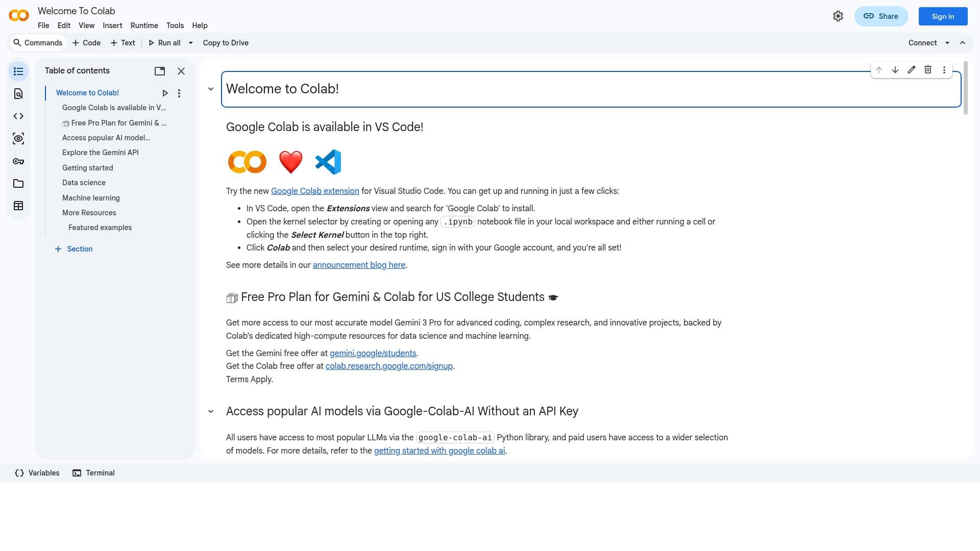The image size is (980, 551).
Task: Open the Files folder icon in sidebar
Action: (x=18, y=184)
